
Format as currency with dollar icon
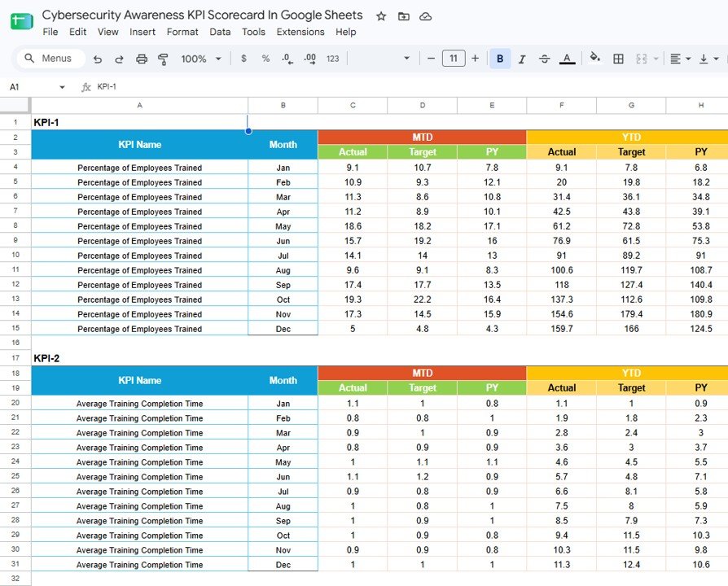(x=243, y=59)
